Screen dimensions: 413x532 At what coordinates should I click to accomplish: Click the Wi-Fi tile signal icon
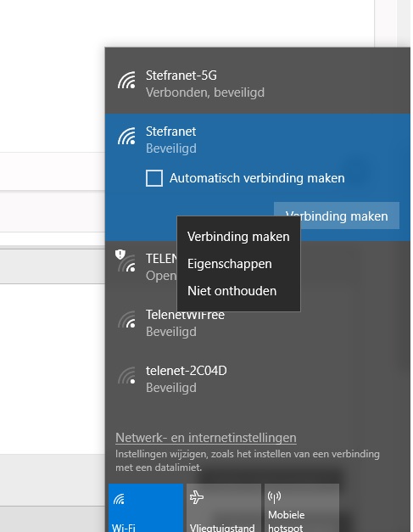(119, 499)
